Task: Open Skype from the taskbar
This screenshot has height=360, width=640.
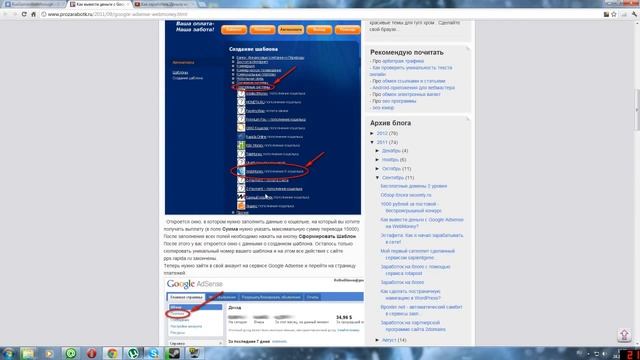Action: tap(154, 353)
